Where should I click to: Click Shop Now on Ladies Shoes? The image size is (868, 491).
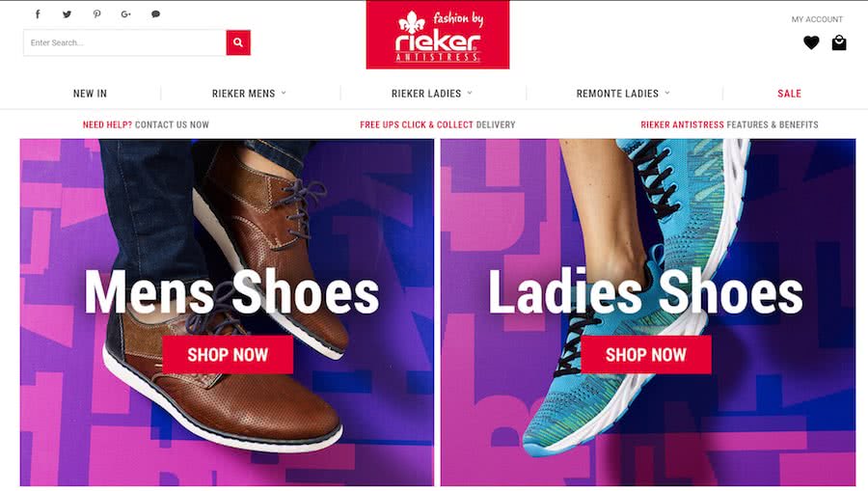[x=646, y=354]
